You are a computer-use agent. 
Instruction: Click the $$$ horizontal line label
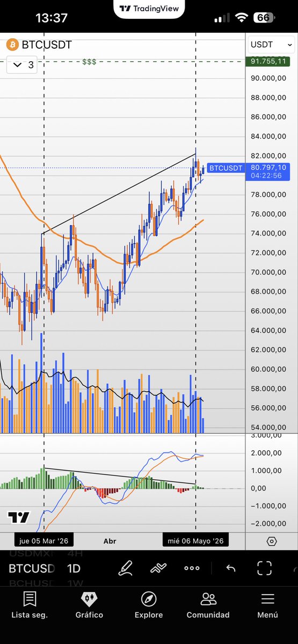(89, 62)
